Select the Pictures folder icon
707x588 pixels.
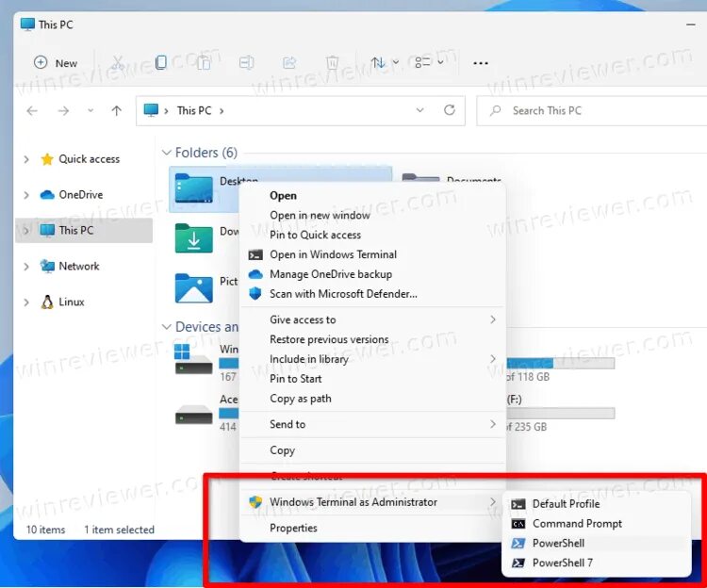(x=193, y=288)
